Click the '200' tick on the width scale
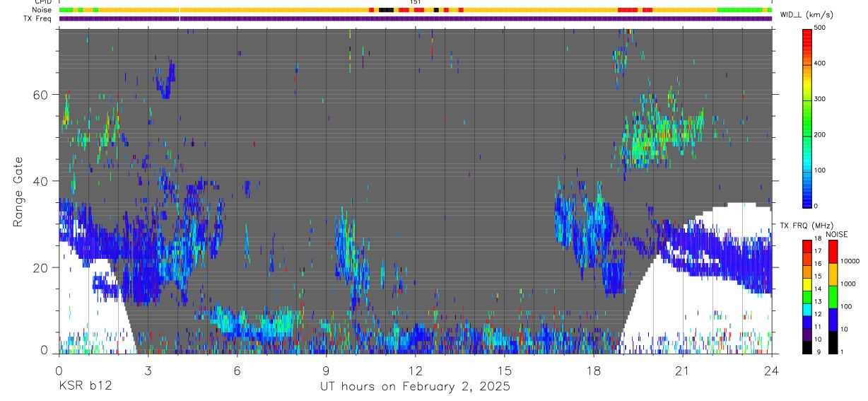The image size is (868, 401). (x=821, y=134)
